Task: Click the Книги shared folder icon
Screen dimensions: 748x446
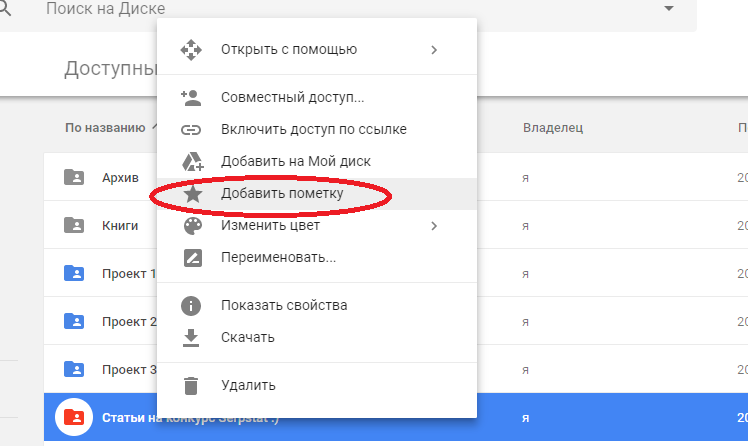Action: [x=74, y=225]
